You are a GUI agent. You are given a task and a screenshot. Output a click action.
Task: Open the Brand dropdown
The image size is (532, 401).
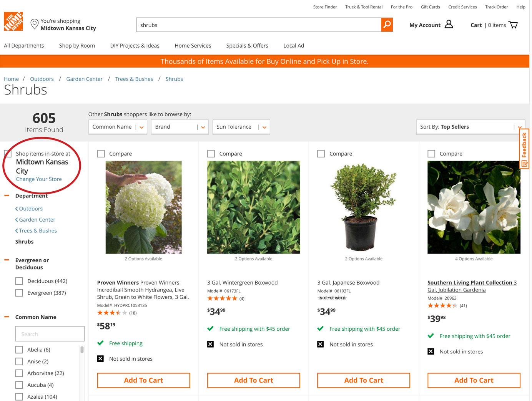[180, 127]
